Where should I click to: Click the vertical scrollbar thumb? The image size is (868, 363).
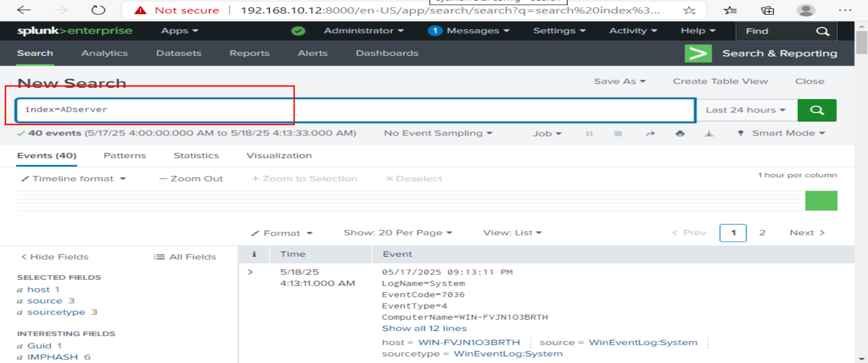861,43
